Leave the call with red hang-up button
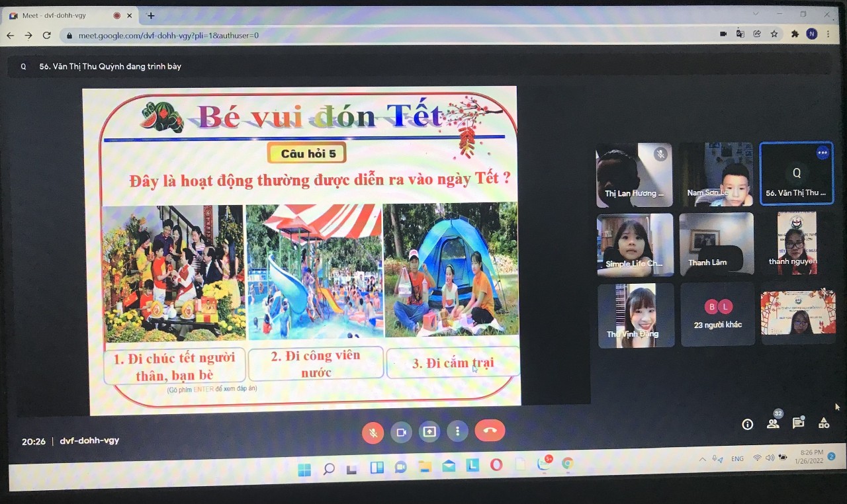Viewport: 847px width, 504px height. [x=490, y=431]
